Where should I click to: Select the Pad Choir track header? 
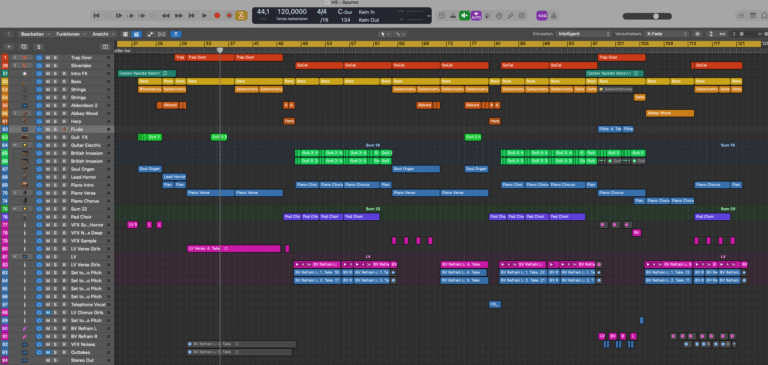[57, 217]
